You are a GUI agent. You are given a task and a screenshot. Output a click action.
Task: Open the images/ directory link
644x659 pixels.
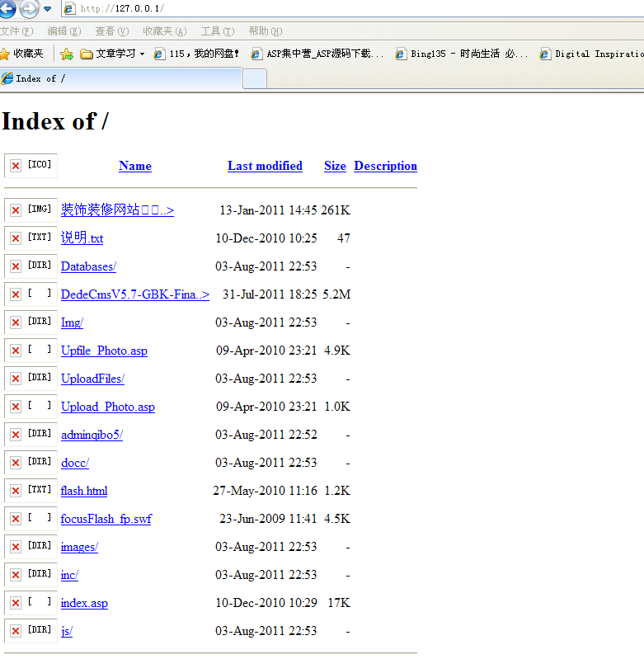click(79, 547)
